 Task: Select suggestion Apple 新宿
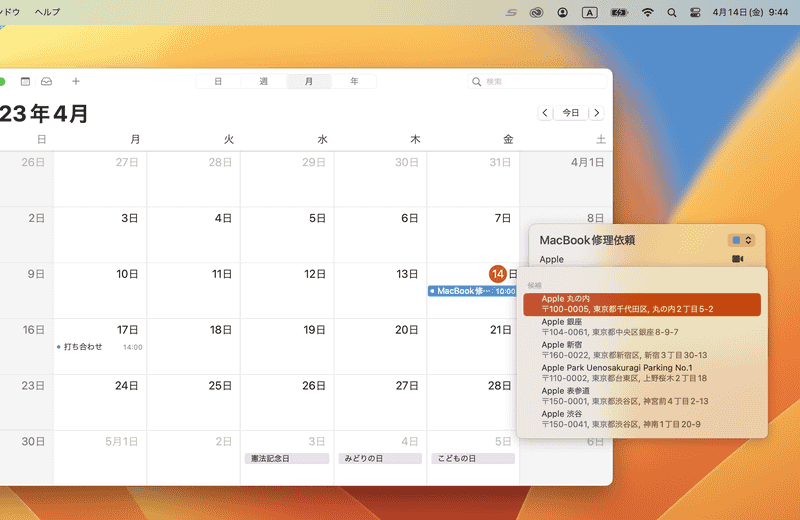pos(642,350)
